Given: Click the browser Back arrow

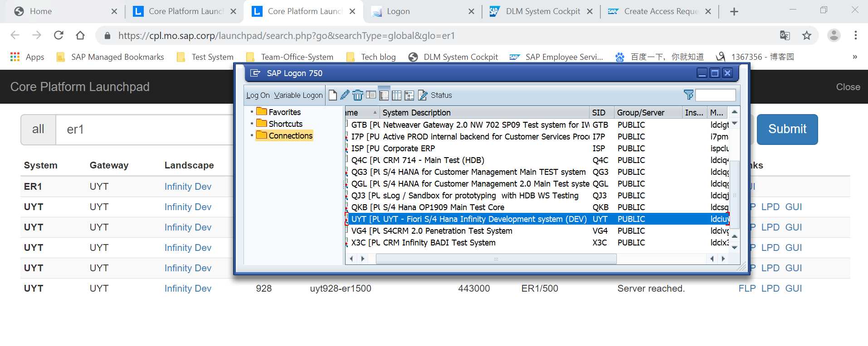Looking at the screenshot, I should pos(15,35).
